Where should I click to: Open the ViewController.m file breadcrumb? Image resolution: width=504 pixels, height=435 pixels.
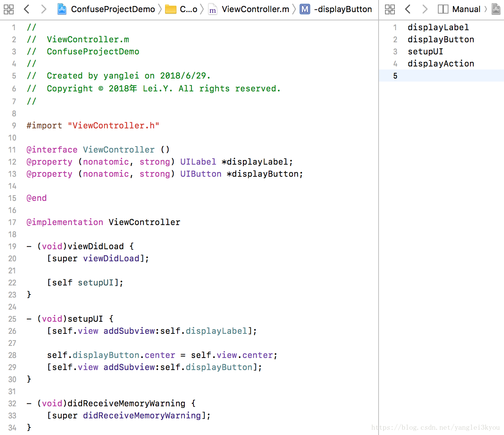tap(255, 9)
